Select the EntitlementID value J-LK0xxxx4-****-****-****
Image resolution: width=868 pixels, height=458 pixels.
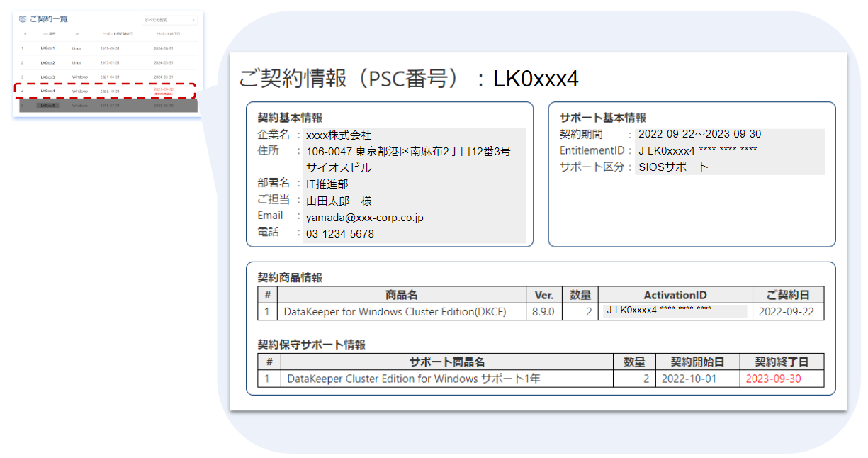click(698, 150)
